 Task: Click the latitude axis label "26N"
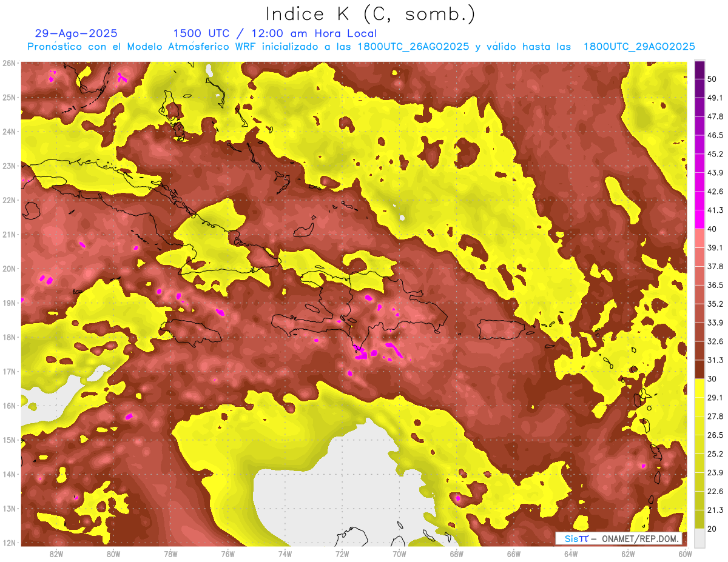point(9,63)
